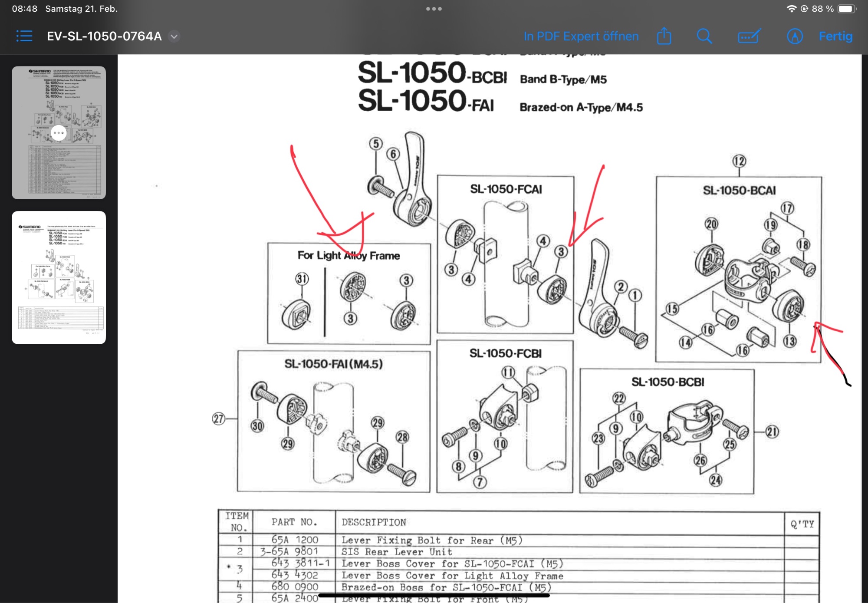
Task: Tap the EV-SL-1050-0764A title
Action: point(104,36)
